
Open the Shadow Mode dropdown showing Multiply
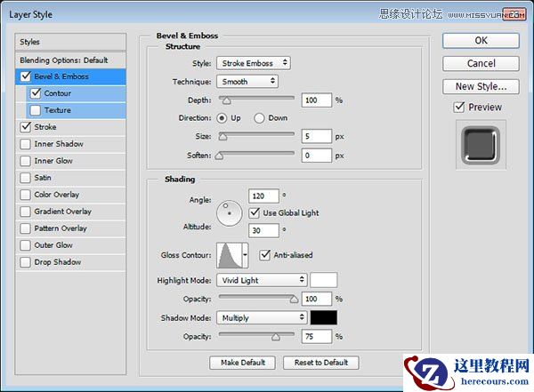tap(262, 317)
